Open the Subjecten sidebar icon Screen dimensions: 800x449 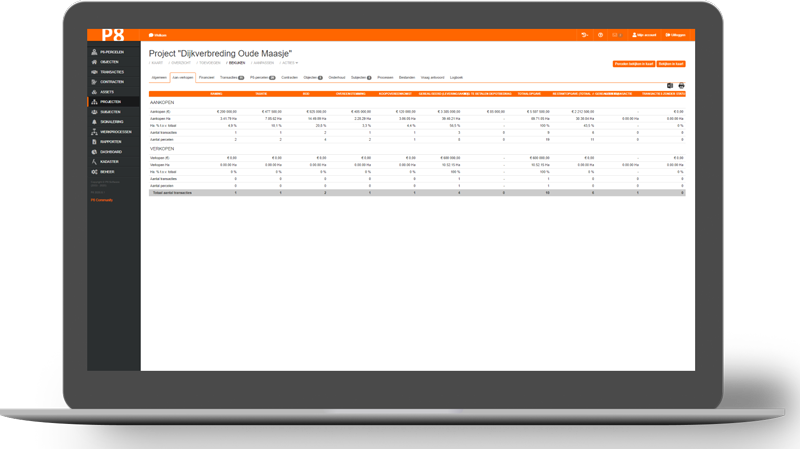point(94,112)
